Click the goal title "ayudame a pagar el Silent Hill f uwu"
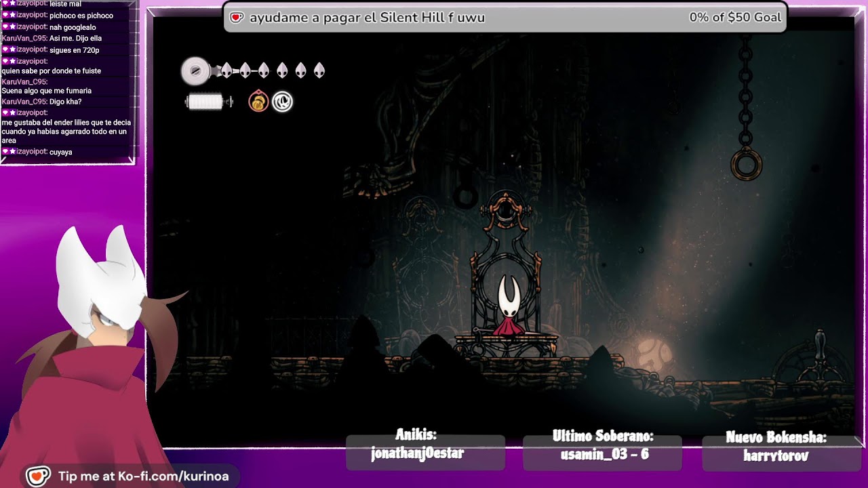Image resolution: width=868 pixels, height=488 pixels. (367, 18)
